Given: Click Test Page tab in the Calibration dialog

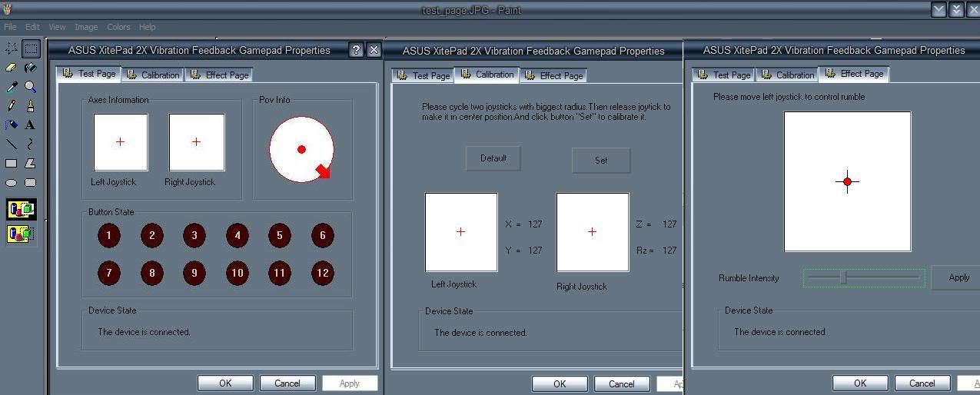Looking at the screenshot, I should pos(423,75).
